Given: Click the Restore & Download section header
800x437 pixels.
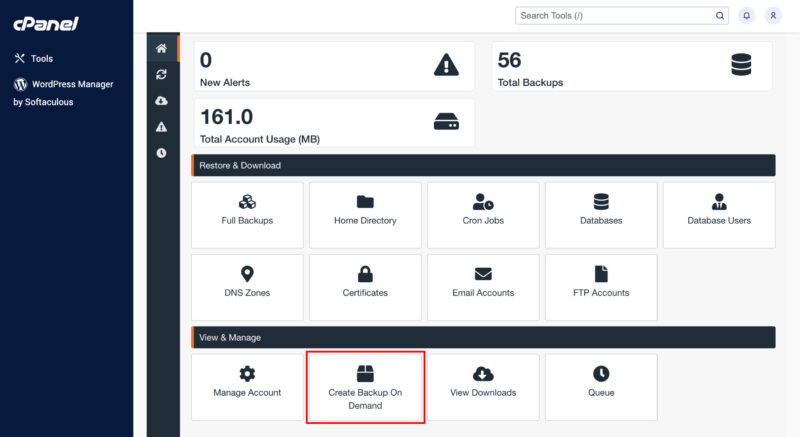Looking at the screenshot, I should click(x=483, y=165).
